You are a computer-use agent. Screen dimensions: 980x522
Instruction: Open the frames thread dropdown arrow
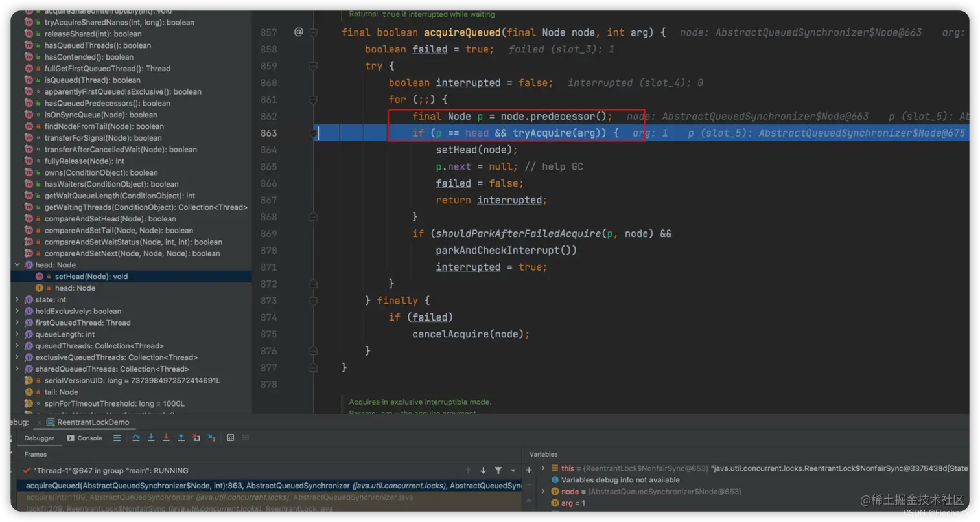click(513, 471)
